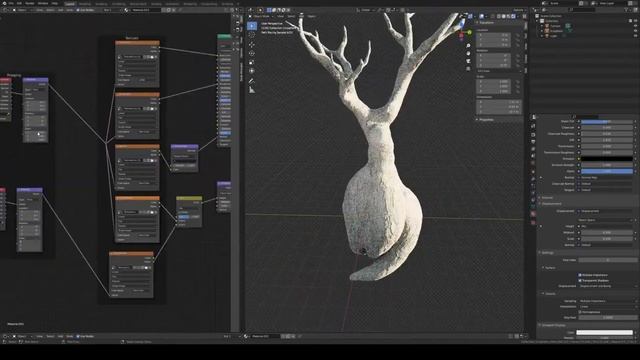
Task: Click the node editor type selector icon
Action: 6,10
